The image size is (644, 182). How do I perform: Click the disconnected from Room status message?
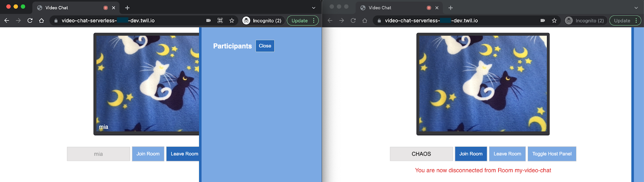[x=483, y=170]
